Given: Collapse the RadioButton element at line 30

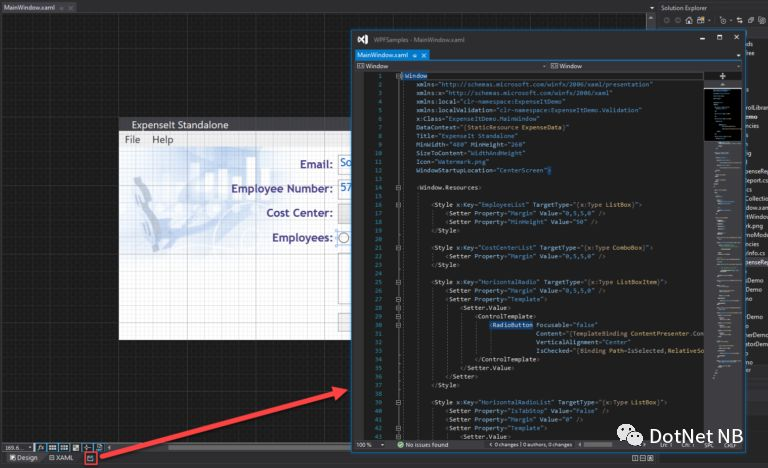Looking at the screenshot, I should click(x=398, y=325).
